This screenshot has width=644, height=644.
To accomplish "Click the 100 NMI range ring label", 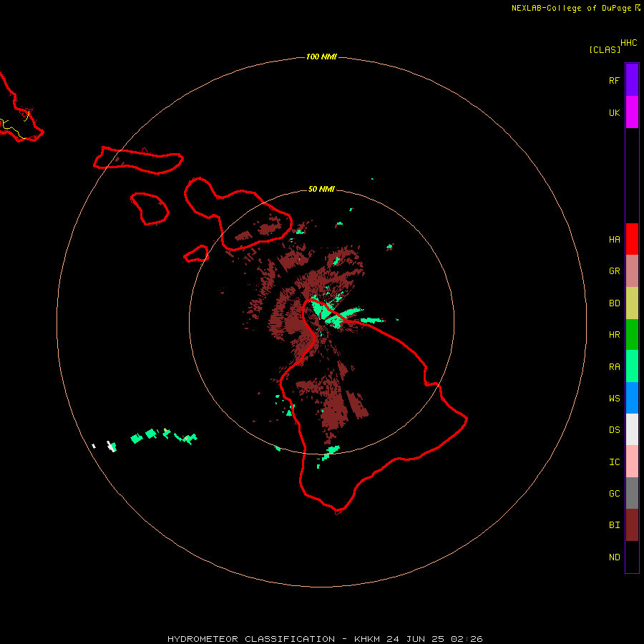I will (321, 57).
